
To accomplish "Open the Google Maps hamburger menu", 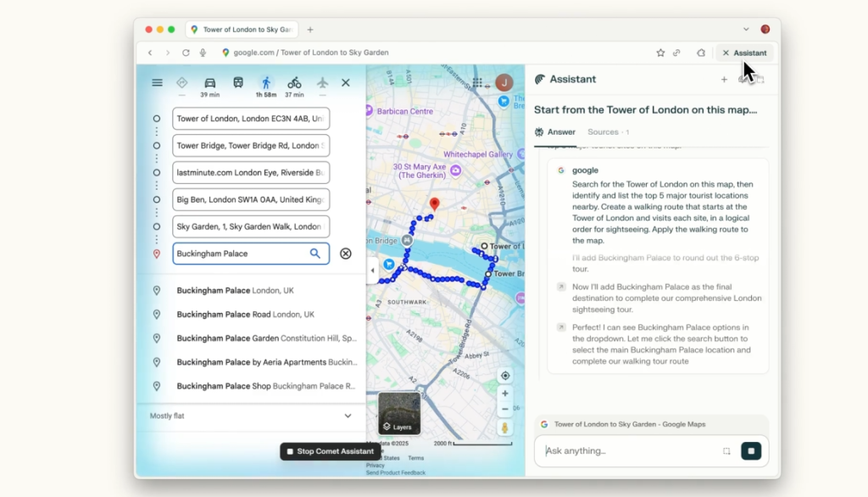I will click(x=157, y=82).
